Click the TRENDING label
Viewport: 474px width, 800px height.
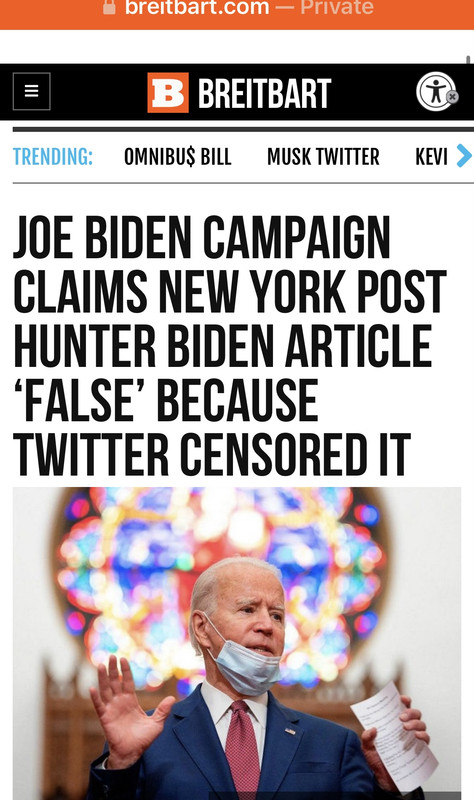[53, 157]
